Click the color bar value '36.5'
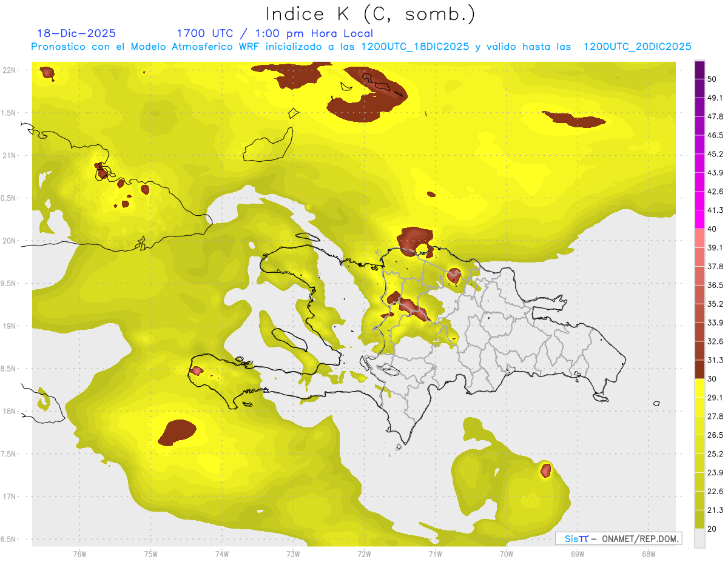728x562 pixels. click(x=715, y=285)
